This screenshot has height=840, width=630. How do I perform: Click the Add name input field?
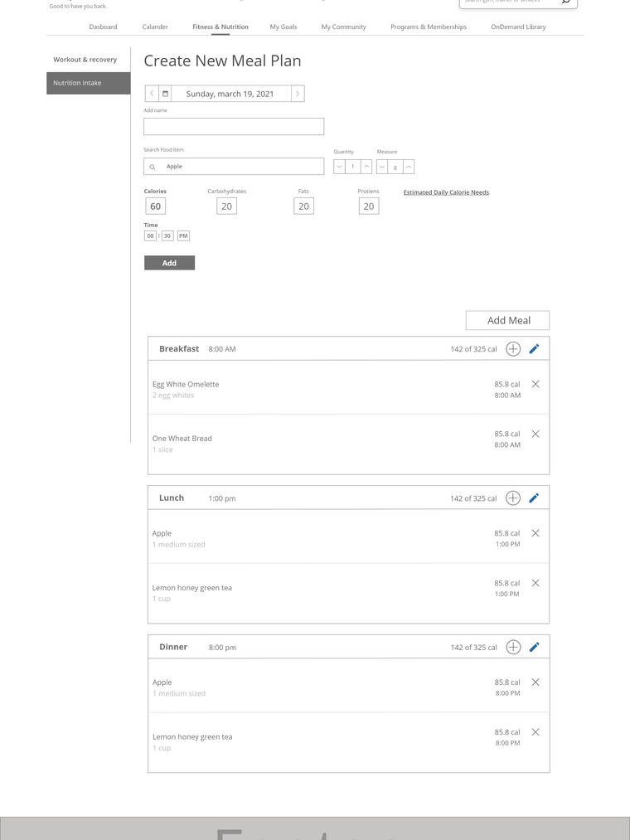point(233,126)
